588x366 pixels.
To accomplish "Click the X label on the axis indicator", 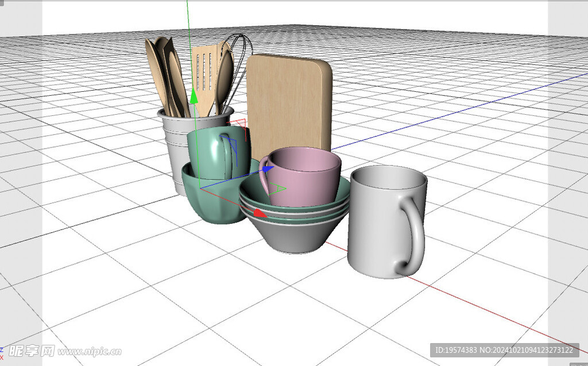I will coord(2,357).
